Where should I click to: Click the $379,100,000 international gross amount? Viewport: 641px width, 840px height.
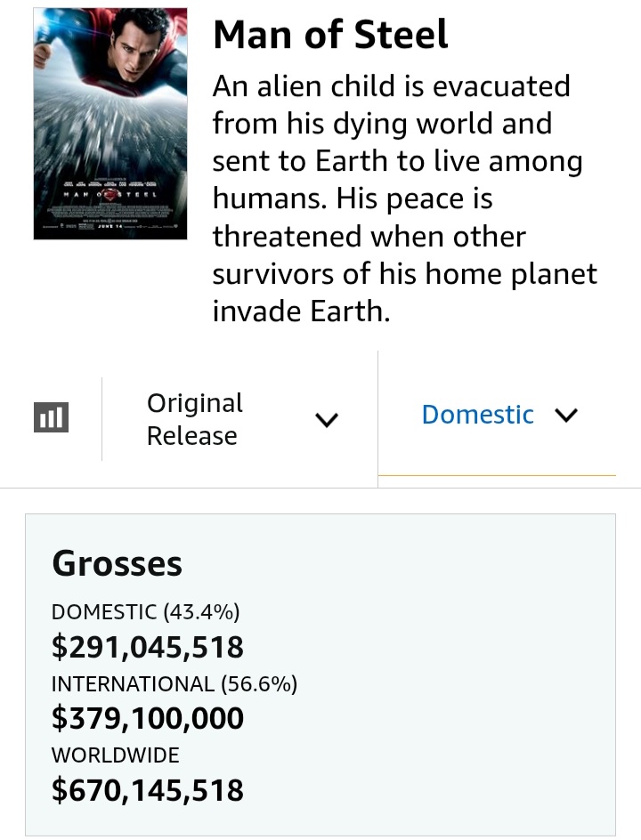tap(147, 718)
